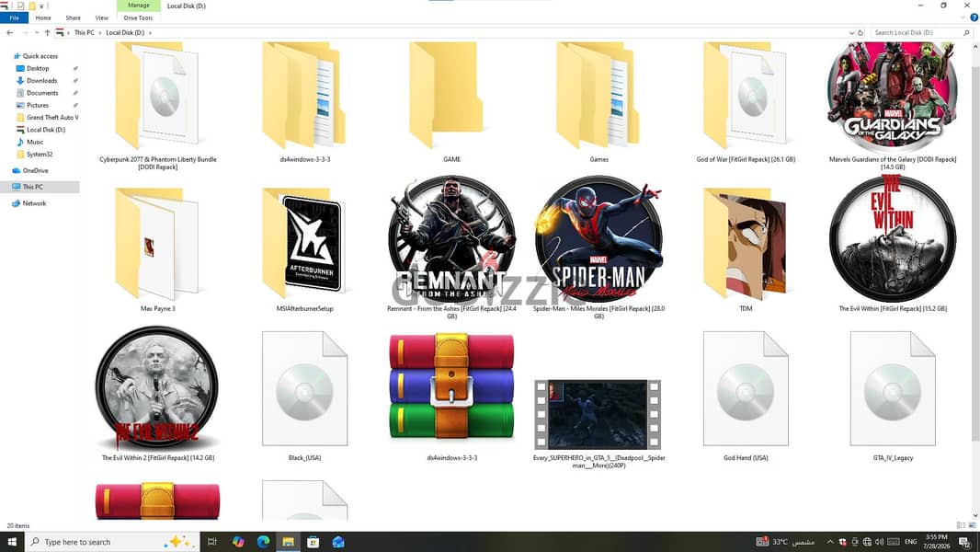Open the Windows Start menu
980x552 pixels.
12,542
